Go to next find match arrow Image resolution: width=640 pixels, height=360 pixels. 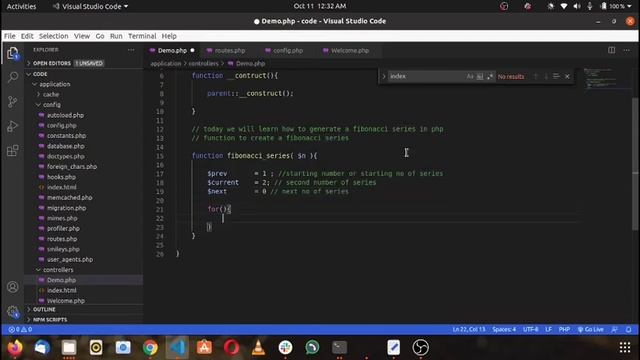(546, 76)
